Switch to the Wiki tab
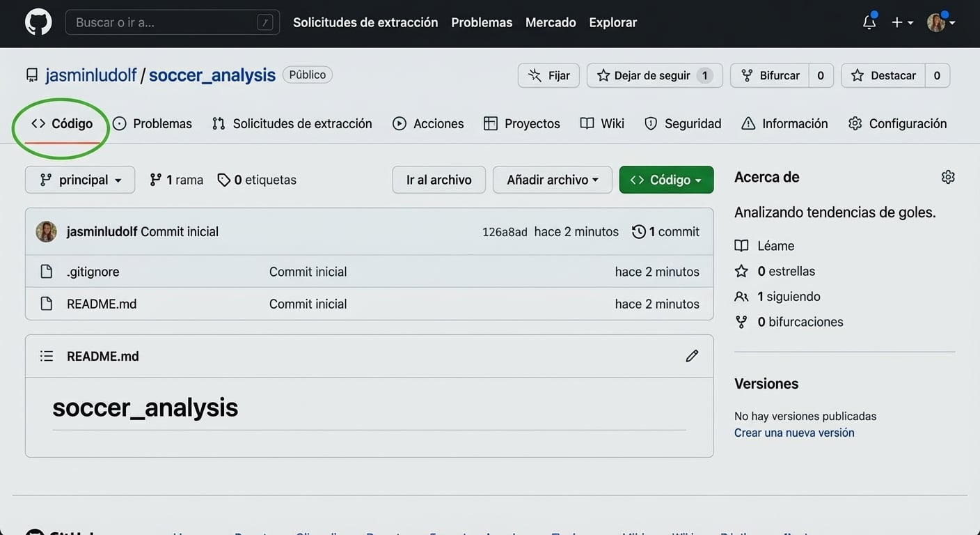Viewport: 980px width, 535px height. click(x=602, y=123)
